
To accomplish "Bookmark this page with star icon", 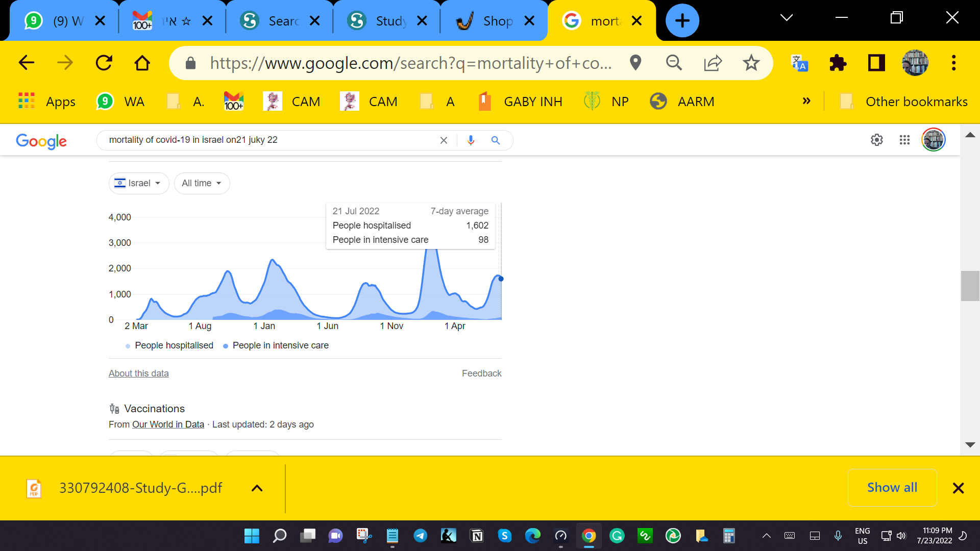I will click(x=751, y=63).
